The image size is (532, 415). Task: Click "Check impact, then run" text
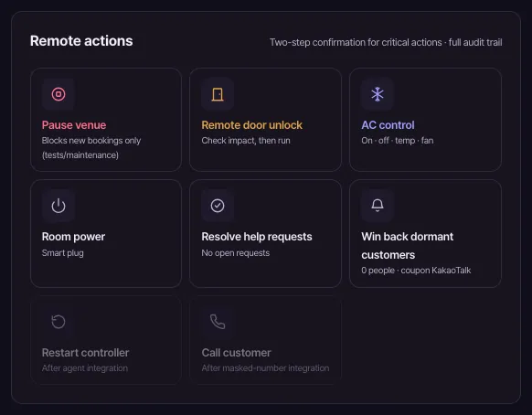coord(246,141)
